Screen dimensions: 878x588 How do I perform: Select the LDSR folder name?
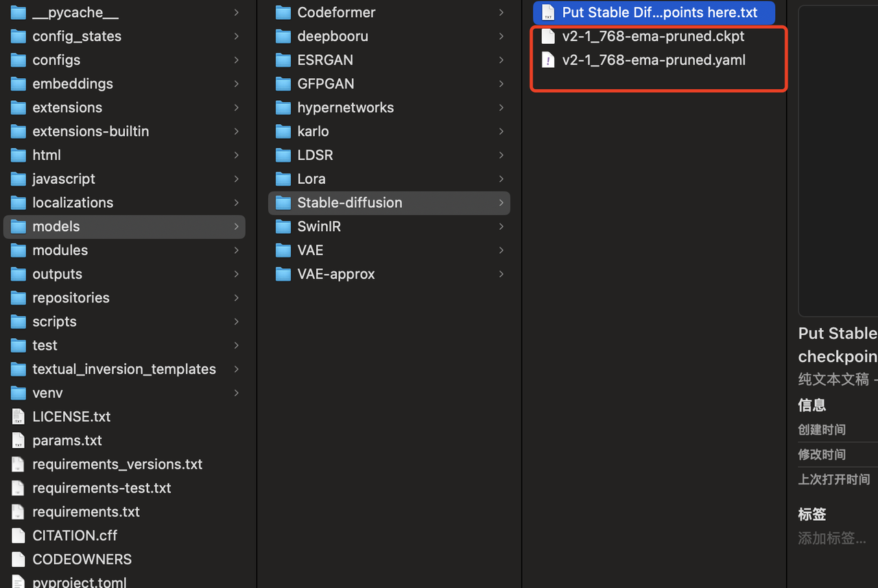[x=315, y=155]
